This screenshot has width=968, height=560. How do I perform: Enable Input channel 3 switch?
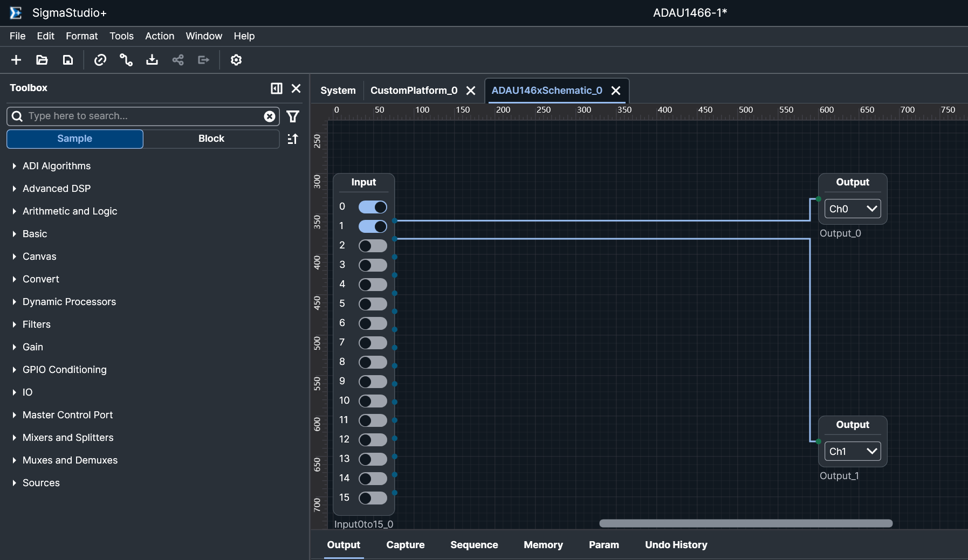[373, 265]
